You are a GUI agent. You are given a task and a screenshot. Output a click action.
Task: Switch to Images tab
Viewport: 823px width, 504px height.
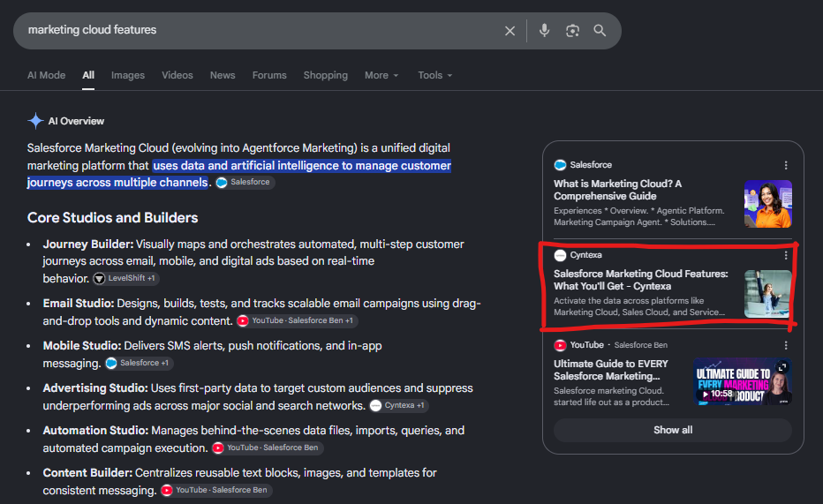tap(127, 75)
